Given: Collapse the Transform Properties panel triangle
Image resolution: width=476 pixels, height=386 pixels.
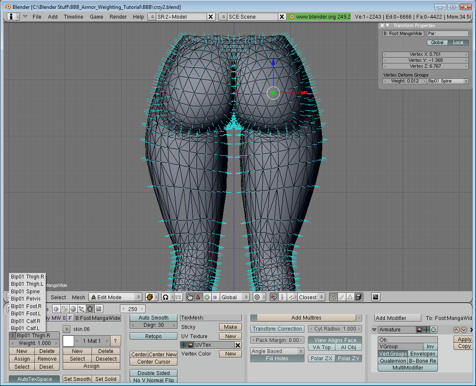Looking at the screenshot, I should click(x=387, y=26).
